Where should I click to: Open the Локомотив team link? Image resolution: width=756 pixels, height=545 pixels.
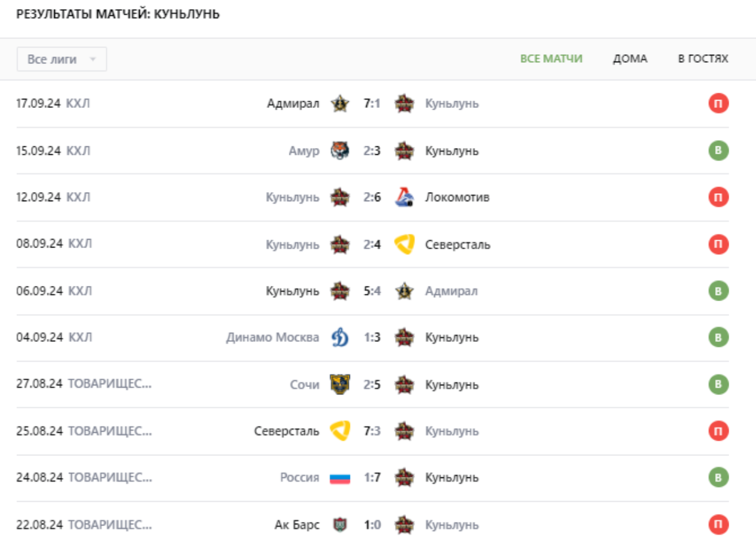point(457,198)
